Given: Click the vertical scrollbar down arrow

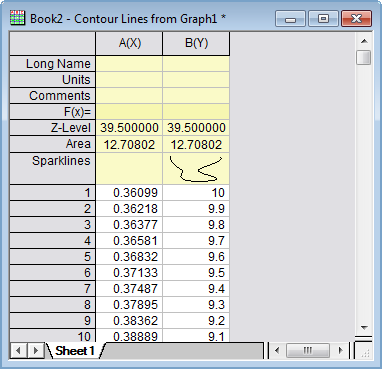Looking at the screenshot, I should click(x=364, y=328).
